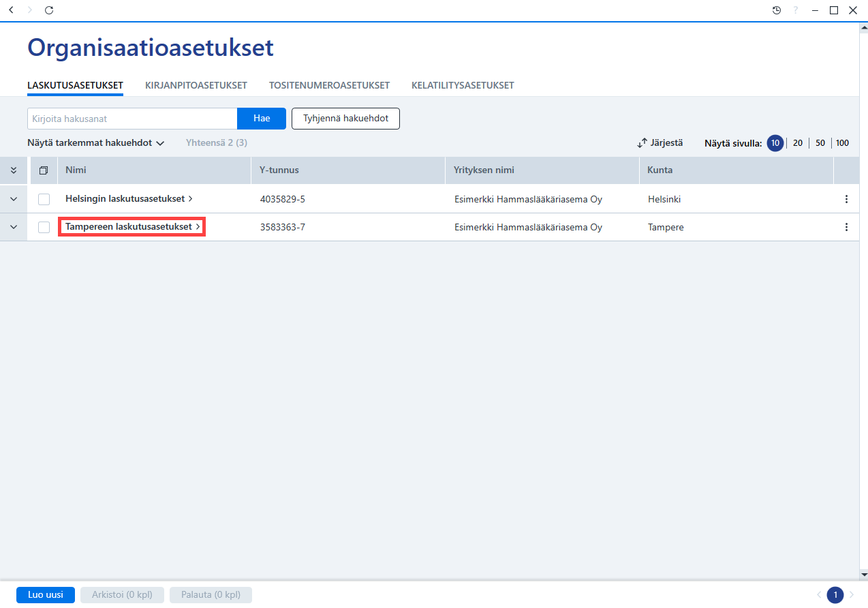Switch to Tositenumeroasetukset tab
This screenshot has width=868, height=608.
(x=329, y=85)
